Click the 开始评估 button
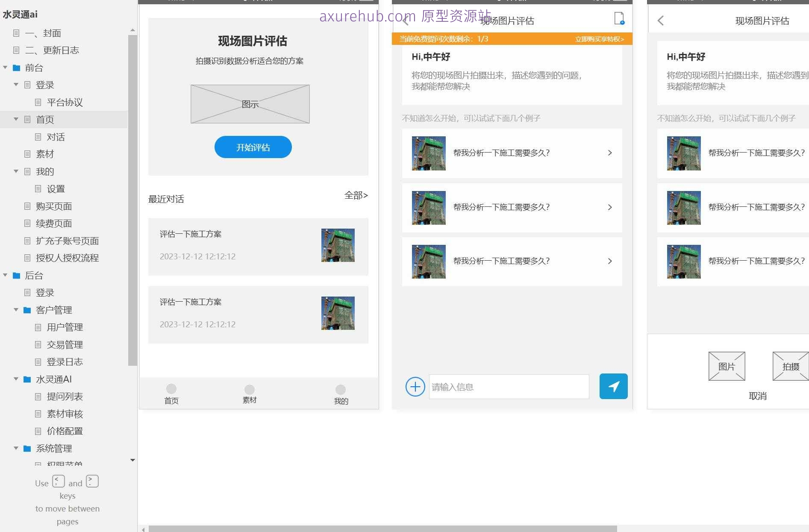 253,147
